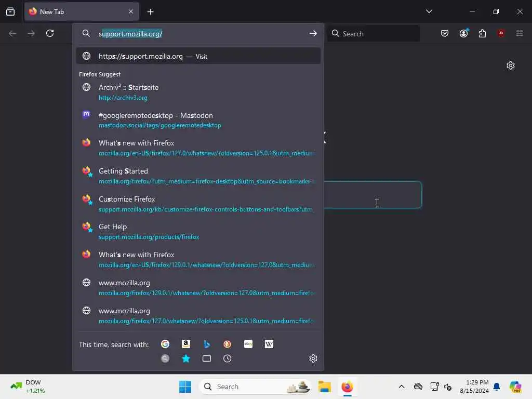Screen dimensions: 532x399
Task: Open What's new with Firefox 129.0.1 suggestion
Action: (x=198, y=260)
